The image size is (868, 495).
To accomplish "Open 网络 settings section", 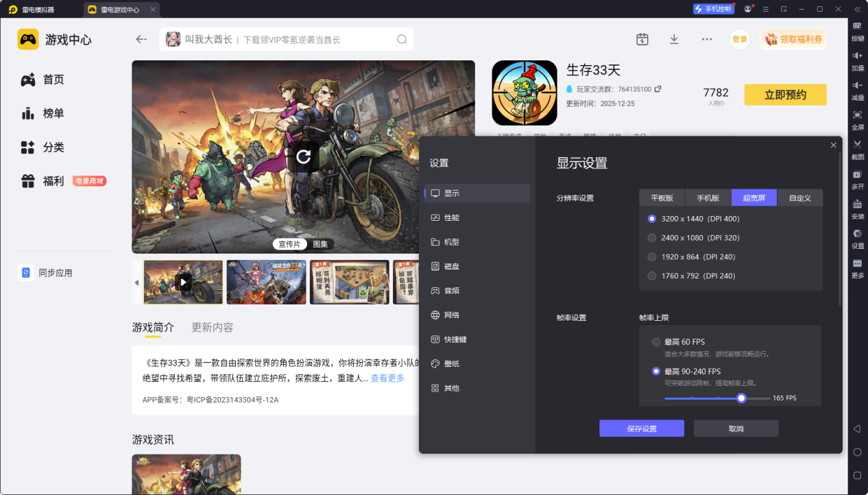I will 477,315.
